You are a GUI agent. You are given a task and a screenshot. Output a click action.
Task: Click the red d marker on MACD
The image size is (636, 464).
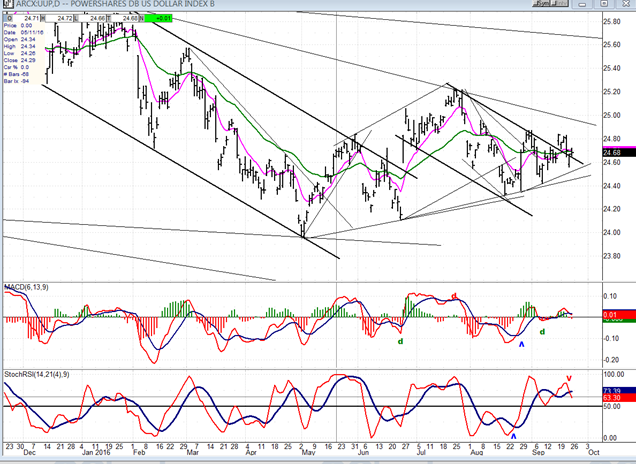coord(453,296)
